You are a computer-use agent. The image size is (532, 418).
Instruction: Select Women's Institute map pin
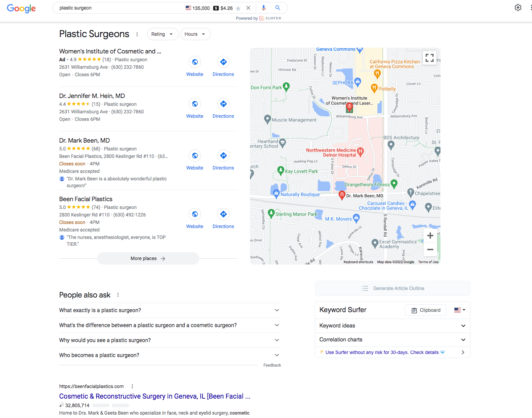[349, 108]
